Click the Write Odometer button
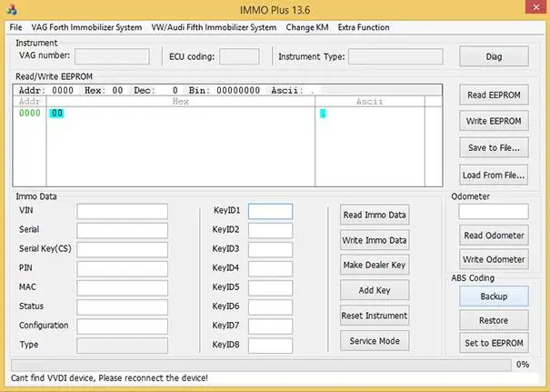 click(x=494, y=259)
